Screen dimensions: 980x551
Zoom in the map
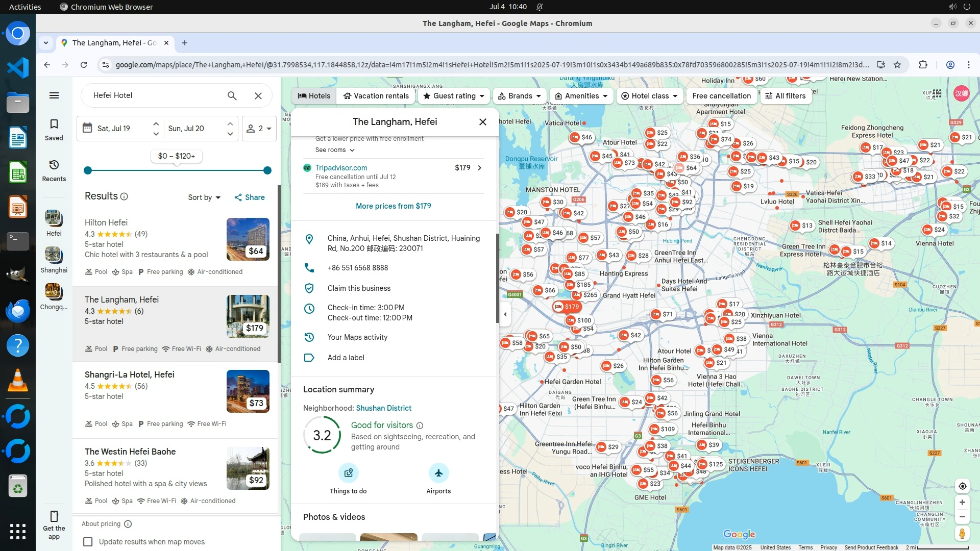[x=962, y=503]
